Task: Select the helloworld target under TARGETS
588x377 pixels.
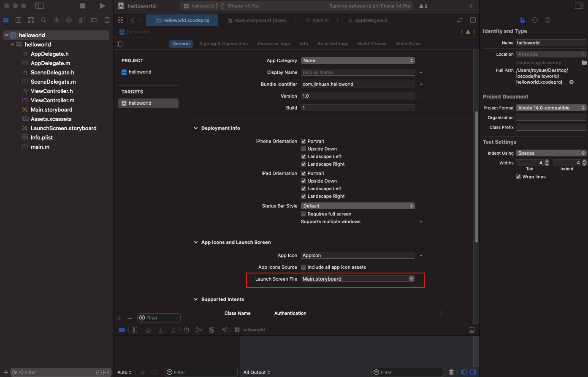Action: (x=148, y=103)
